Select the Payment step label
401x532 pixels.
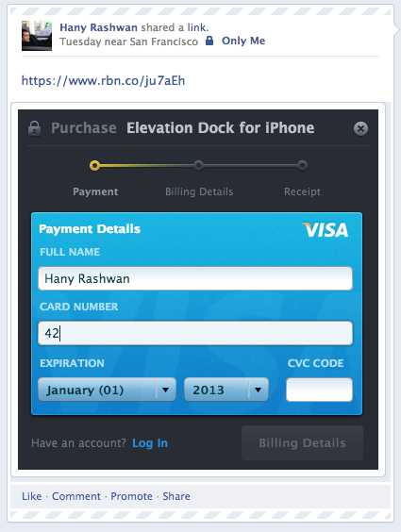pos(95,191)
